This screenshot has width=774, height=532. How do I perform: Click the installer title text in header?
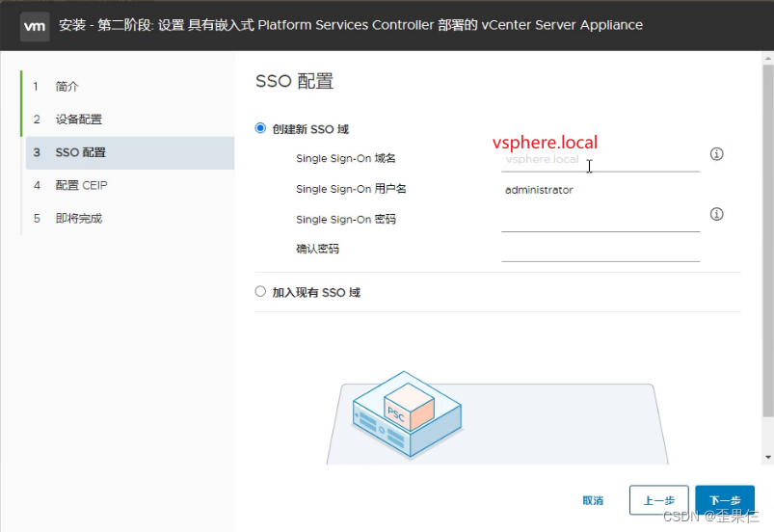[351, 25]
